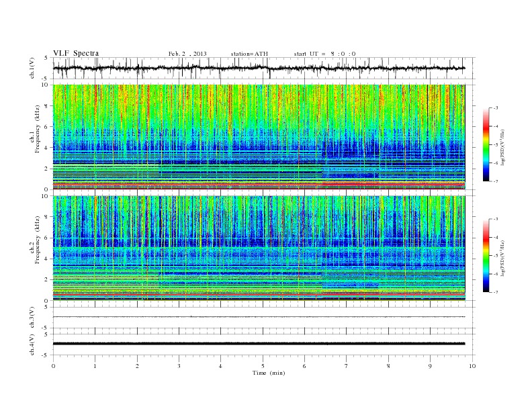Click the time axis tick label "2"

click(137, 366)
